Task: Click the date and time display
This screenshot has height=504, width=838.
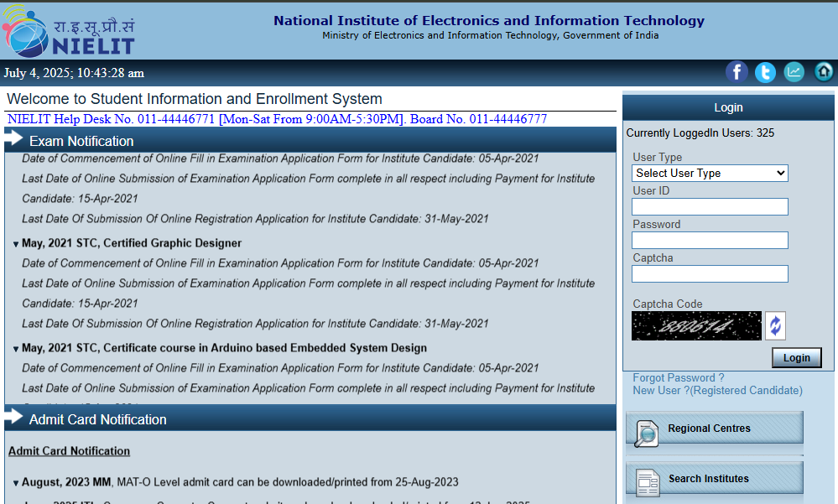Action: coord(74,73)
